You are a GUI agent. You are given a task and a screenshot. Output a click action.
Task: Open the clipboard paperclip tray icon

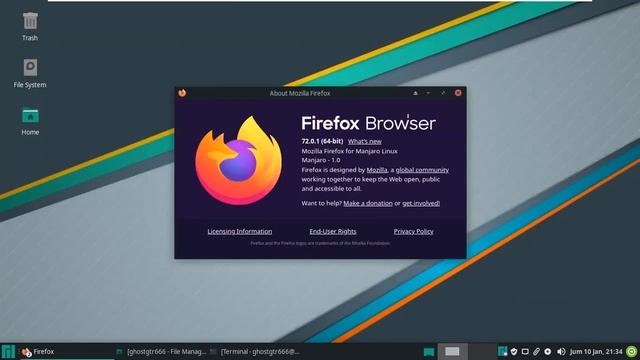[536, 351]
